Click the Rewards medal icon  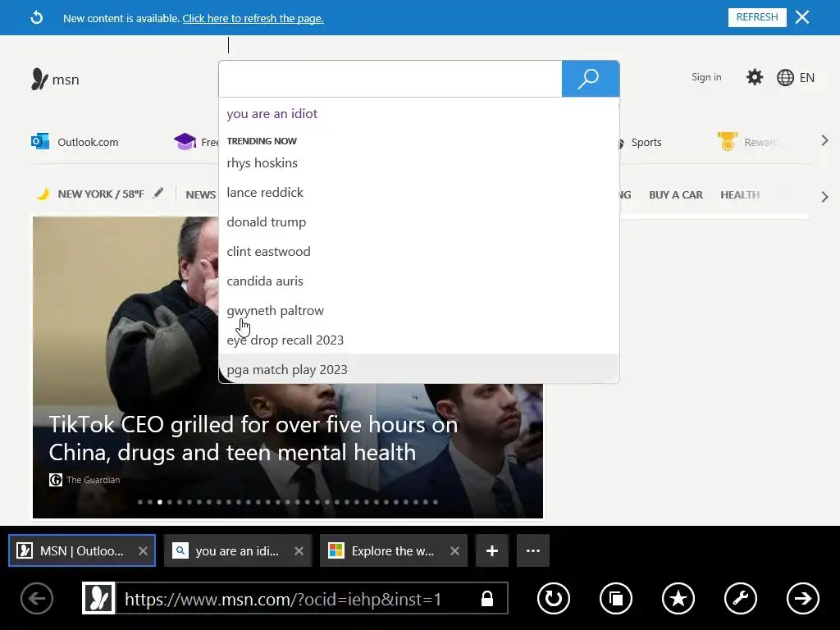coord(727,141)
